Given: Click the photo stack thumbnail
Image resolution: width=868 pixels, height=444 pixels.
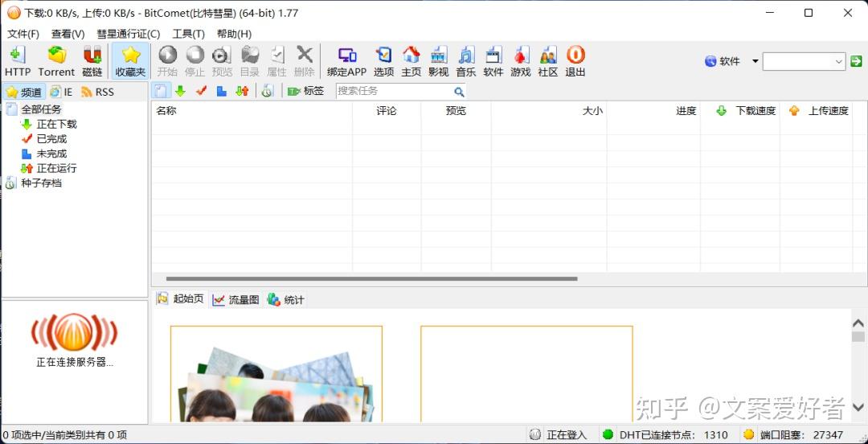Looking at the screenshot, I should (276, 384).
